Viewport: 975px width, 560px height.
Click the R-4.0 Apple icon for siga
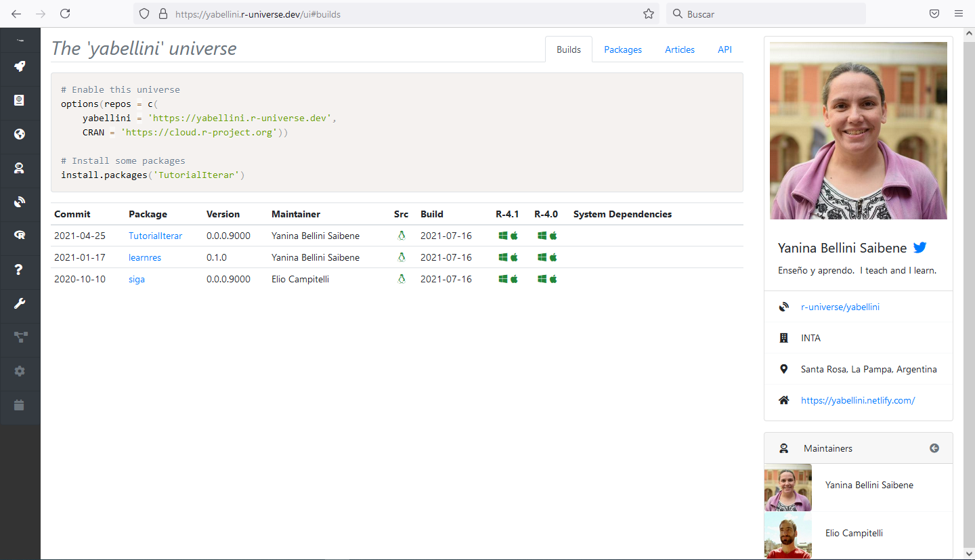[553, 279]
